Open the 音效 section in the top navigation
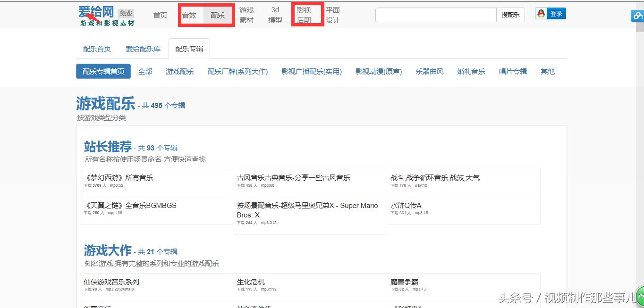Screen dimensions: 644x308 point(190,15)
